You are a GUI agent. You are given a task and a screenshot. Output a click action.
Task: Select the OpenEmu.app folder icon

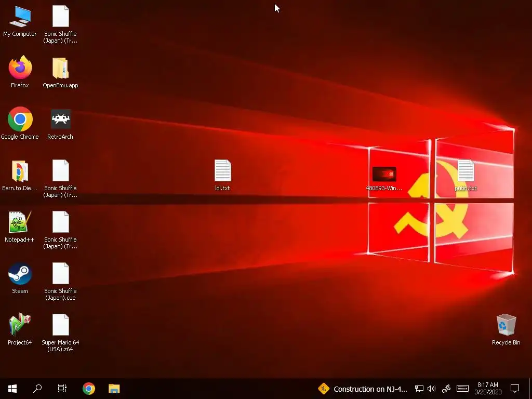60,72
